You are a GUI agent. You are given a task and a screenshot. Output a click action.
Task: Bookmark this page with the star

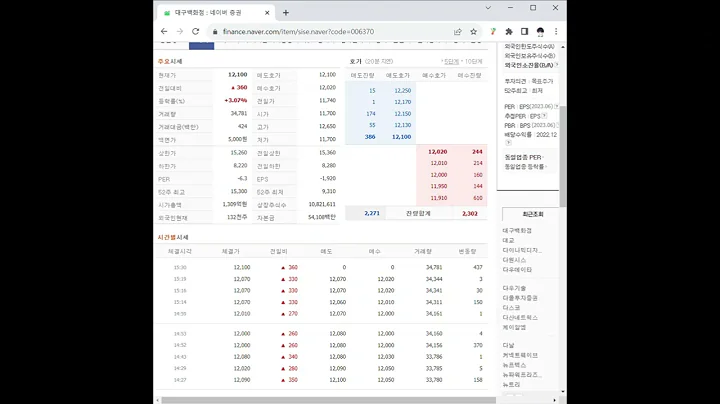[473, 32]
